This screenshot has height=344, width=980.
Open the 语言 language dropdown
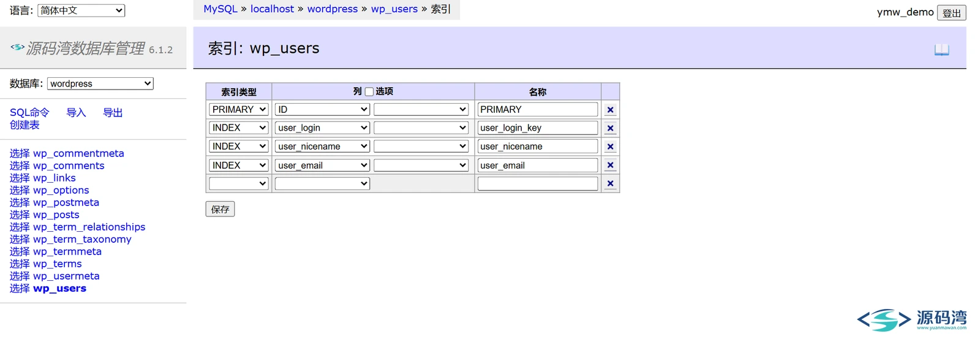81,10
